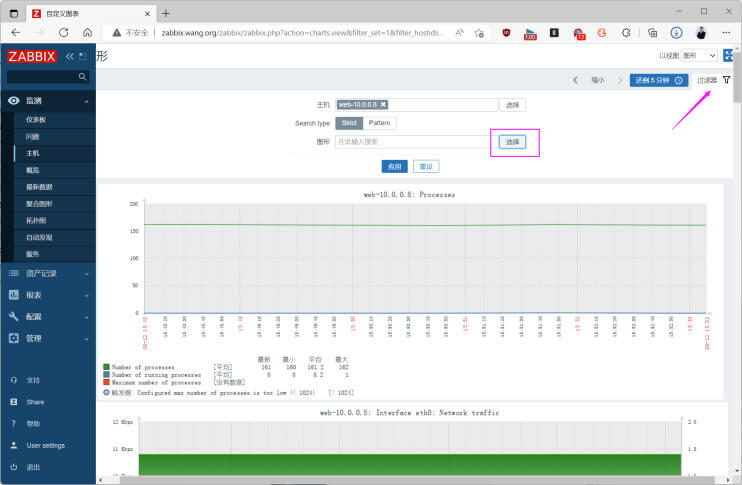
Task: Open the 以视图 view-as dropdown
Action: [x=699, y=56]
